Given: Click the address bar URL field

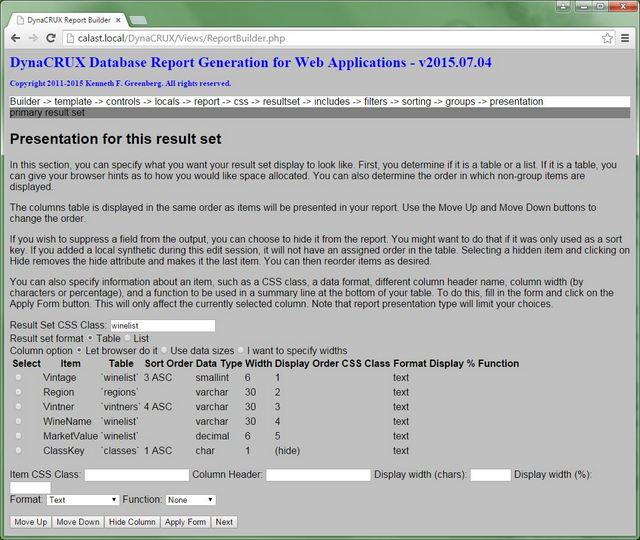Looking at the screenshot, I should [x=335, y=38].
